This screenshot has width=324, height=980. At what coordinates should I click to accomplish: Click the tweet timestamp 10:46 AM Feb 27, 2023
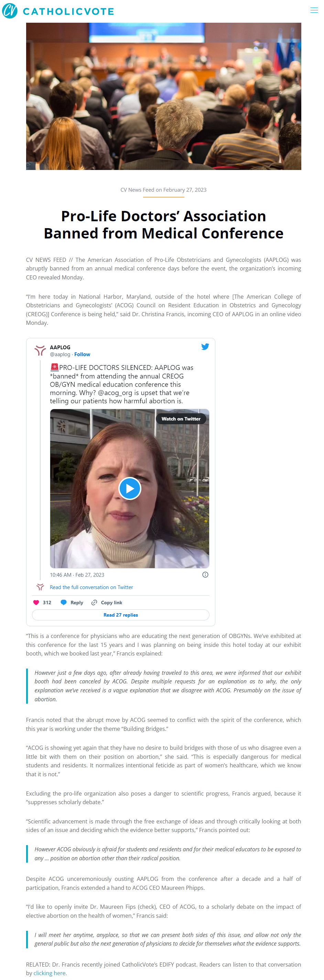(x=77, y=575)
